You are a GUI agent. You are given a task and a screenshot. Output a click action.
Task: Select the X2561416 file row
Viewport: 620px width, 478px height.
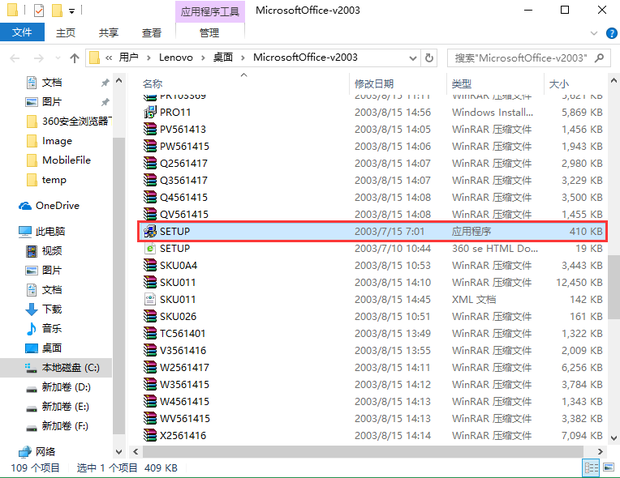[x=373, y=435]
